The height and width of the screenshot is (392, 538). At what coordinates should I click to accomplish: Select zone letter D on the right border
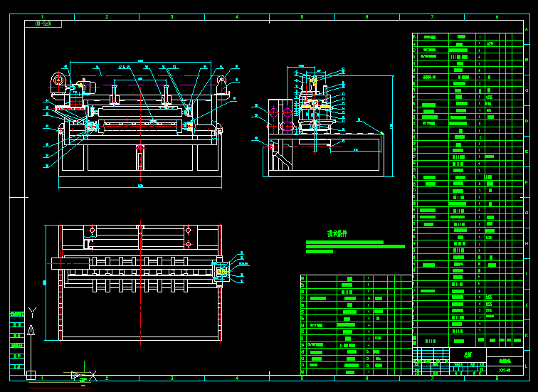point(527,121)
